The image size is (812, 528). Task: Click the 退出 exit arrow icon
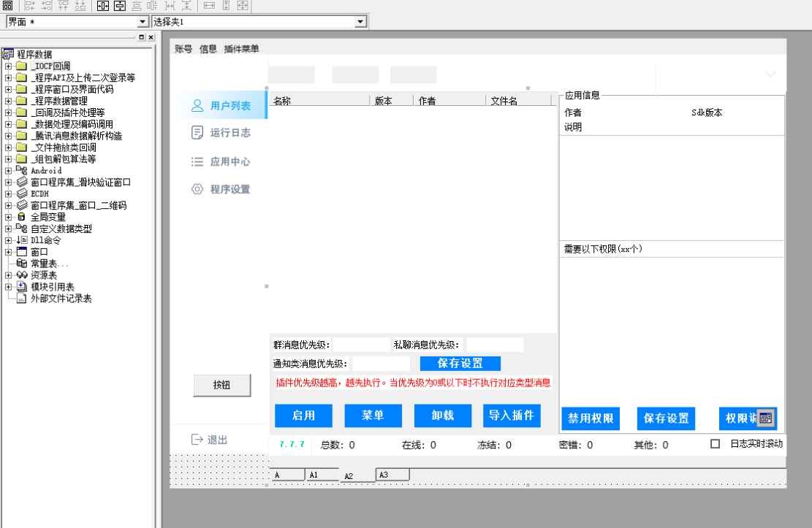(197, 439)
